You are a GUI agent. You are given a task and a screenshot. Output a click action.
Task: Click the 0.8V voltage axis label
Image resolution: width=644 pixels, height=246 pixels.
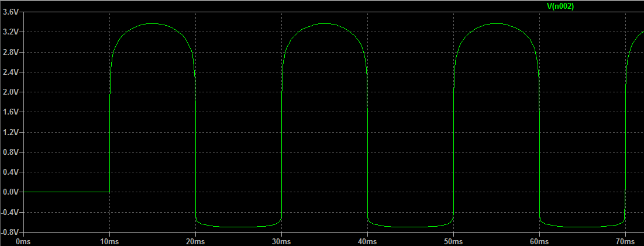point(11,152)
